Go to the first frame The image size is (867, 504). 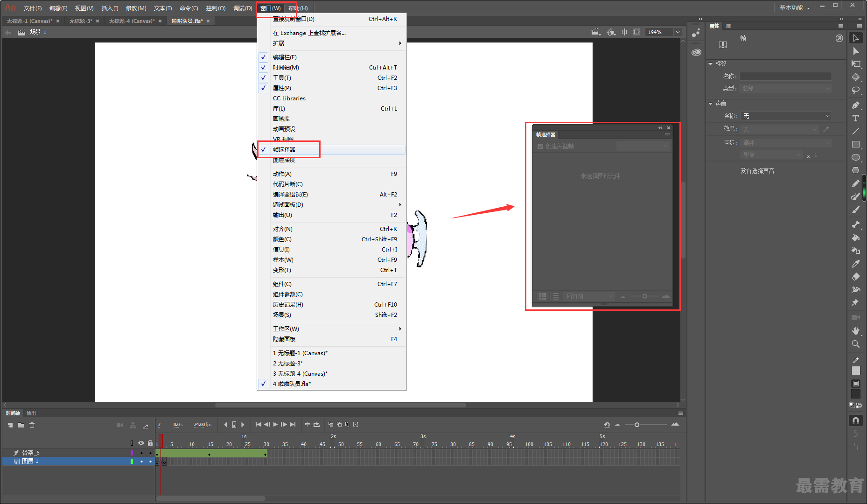259,425
